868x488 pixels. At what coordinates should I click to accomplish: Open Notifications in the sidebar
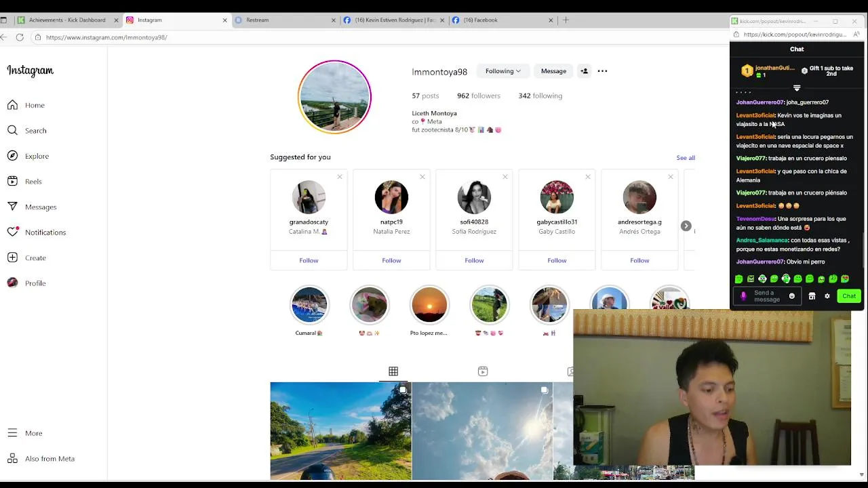tap(37, 232)
